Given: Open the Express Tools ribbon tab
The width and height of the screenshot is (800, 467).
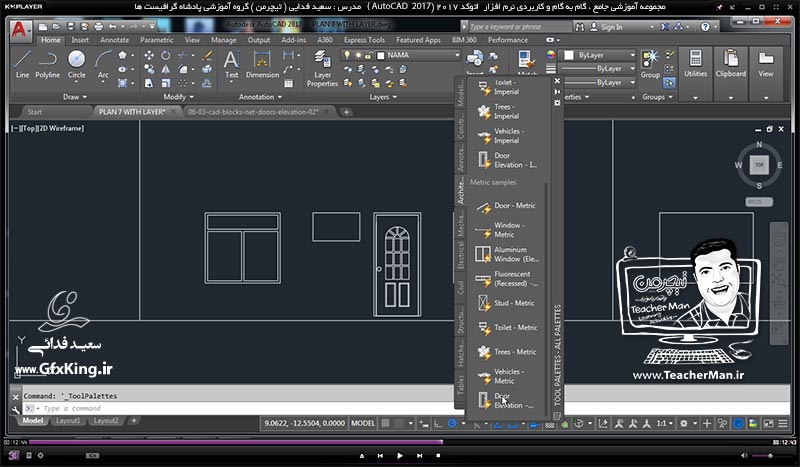Looking at the screenshot, I should point(364,40).
